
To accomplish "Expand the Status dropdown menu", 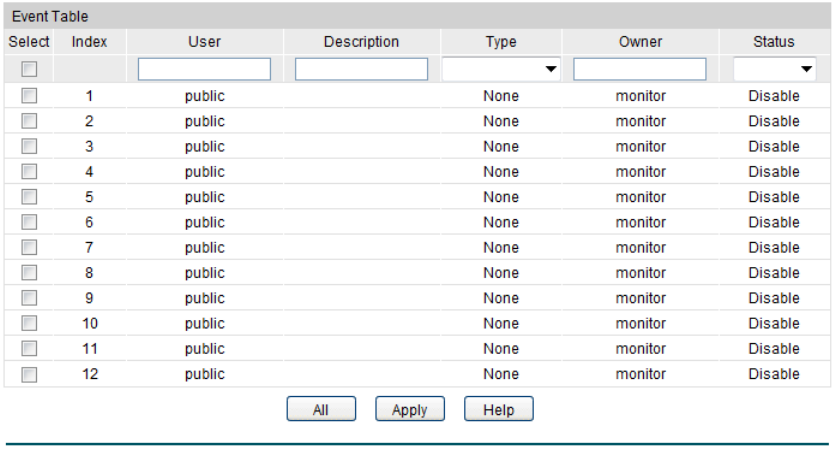I will tap(774, 69).
